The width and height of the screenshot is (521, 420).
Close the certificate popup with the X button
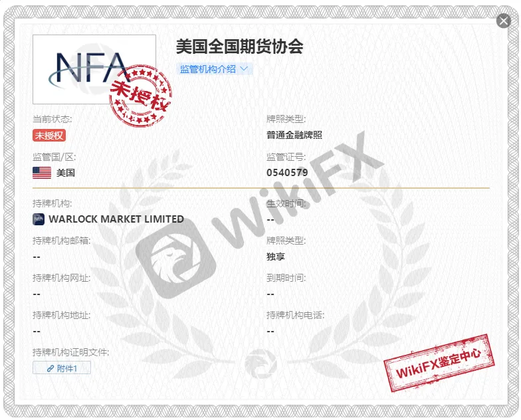pyautogui.click(x=504, y=21)
